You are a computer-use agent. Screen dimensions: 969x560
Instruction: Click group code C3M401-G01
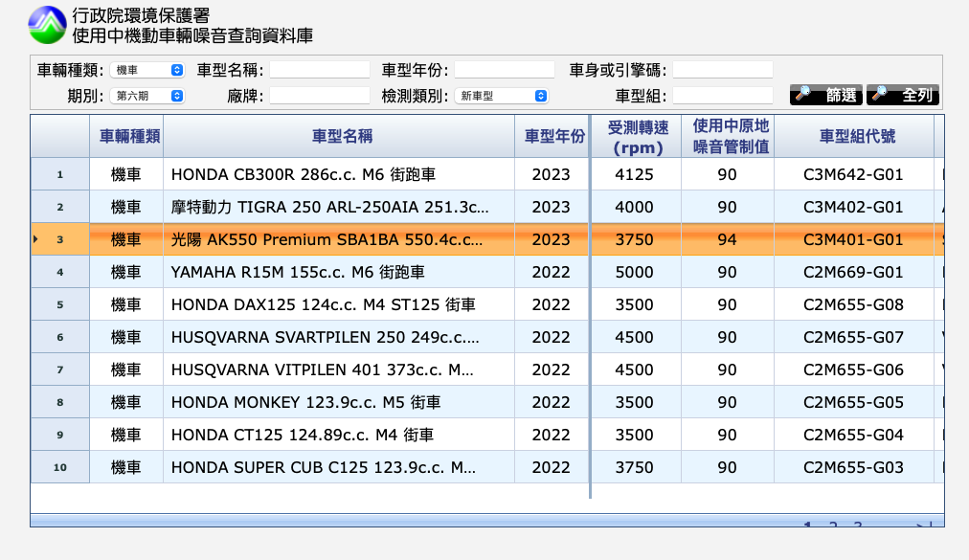[853, 239]
